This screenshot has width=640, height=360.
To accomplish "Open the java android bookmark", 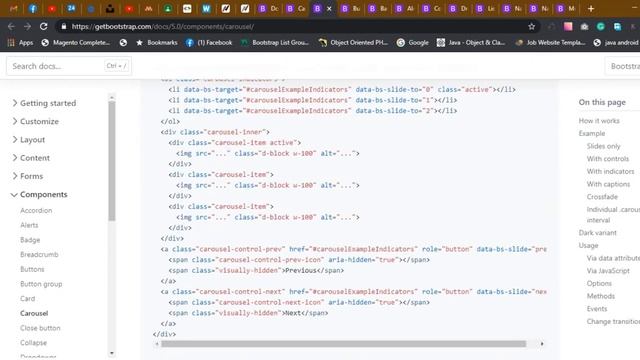I will click(x=616, y=42).
